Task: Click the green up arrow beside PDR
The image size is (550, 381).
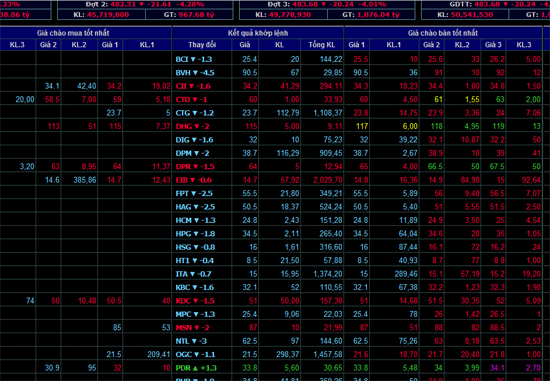Action: (195, 368)
